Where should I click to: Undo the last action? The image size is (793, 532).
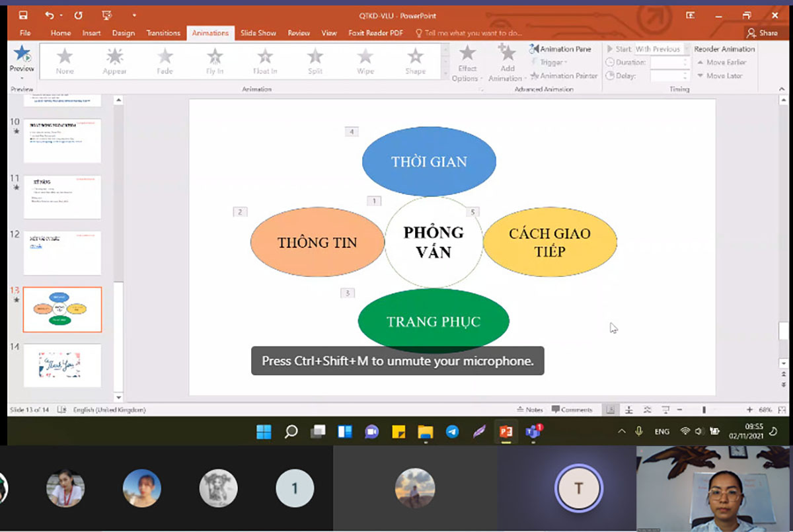49,15
